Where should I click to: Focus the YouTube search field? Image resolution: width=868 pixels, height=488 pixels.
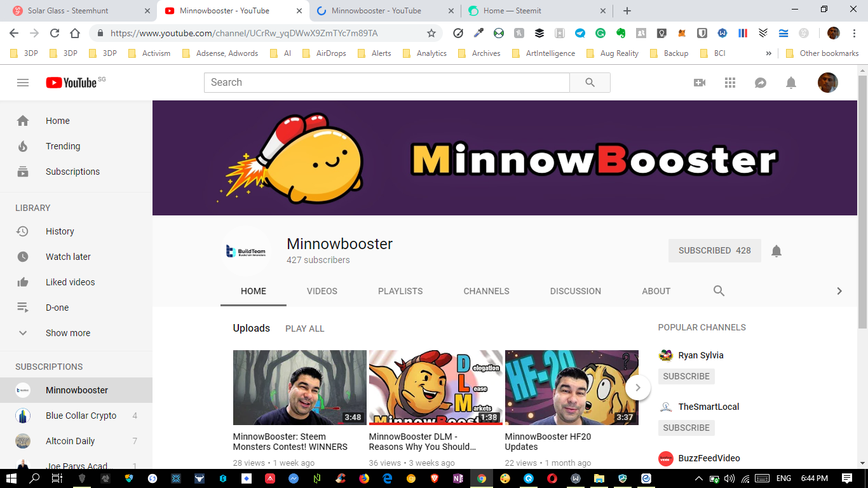[386, 83]
